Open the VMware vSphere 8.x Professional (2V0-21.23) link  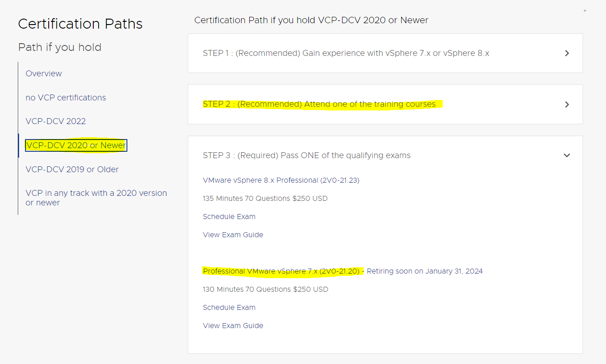click(x=281, y=180)
